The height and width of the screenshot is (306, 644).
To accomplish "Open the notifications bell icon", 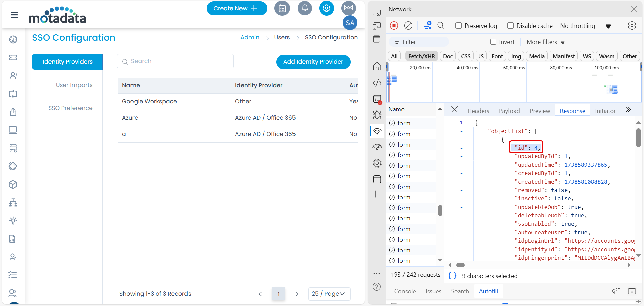I will point(305,8).
